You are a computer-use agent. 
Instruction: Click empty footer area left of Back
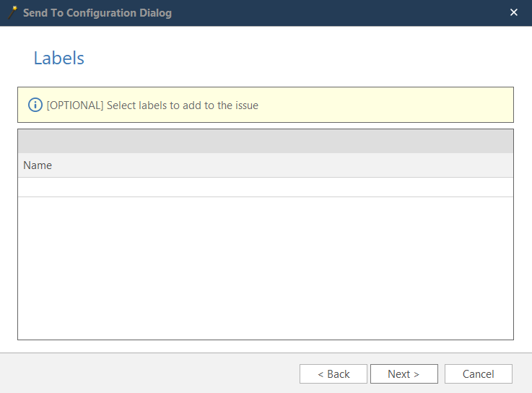(144, 373)
